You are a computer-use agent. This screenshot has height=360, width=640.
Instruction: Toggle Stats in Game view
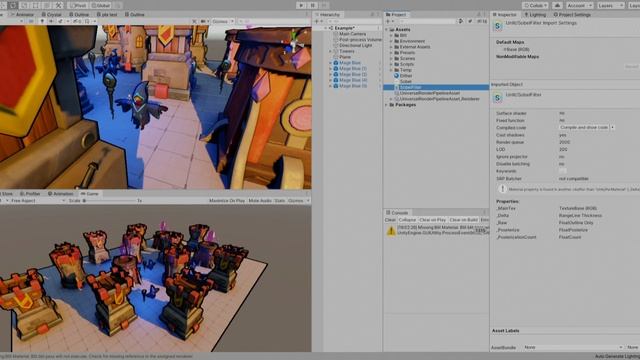[280, 201]
